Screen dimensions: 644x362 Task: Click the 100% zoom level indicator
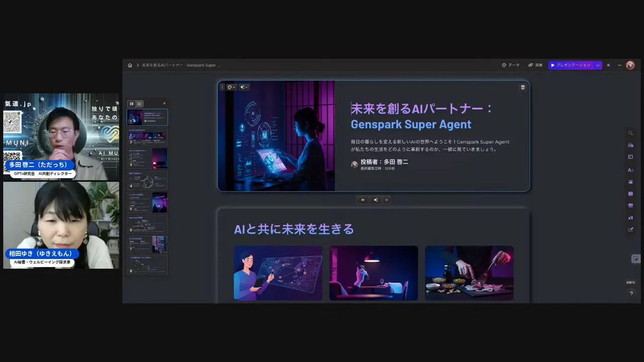point(630,283)
